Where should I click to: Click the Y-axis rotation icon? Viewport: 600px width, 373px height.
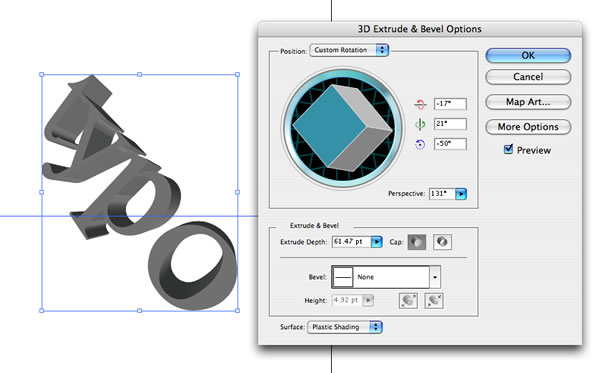point(420,124)
